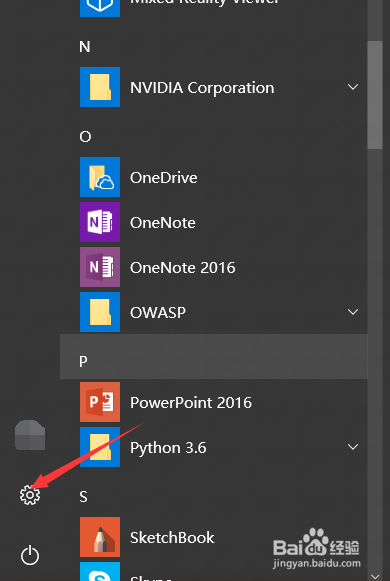Expand the Python 3.6 chevron
The image size is (390, 581).
coord(353,447)
